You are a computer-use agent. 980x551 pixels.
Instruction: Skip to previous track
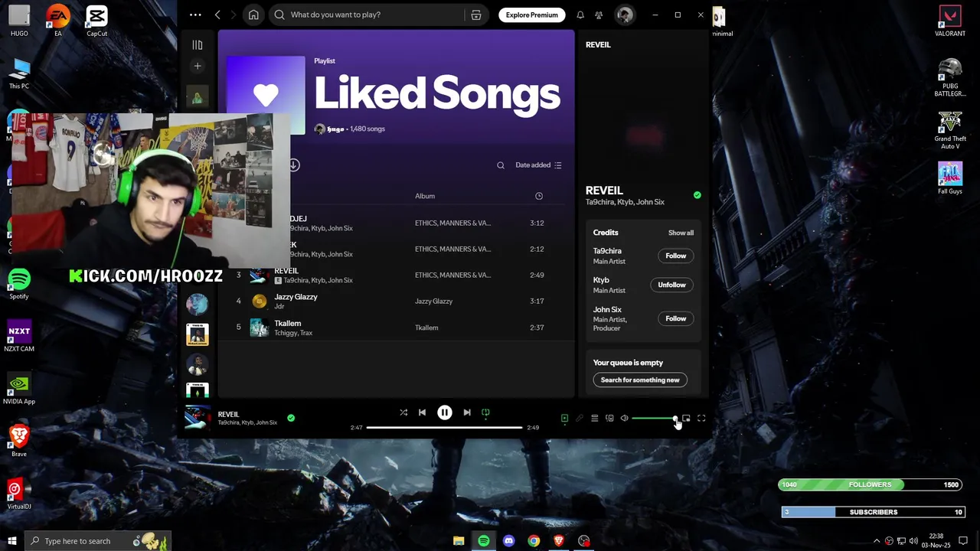[422, 412]
